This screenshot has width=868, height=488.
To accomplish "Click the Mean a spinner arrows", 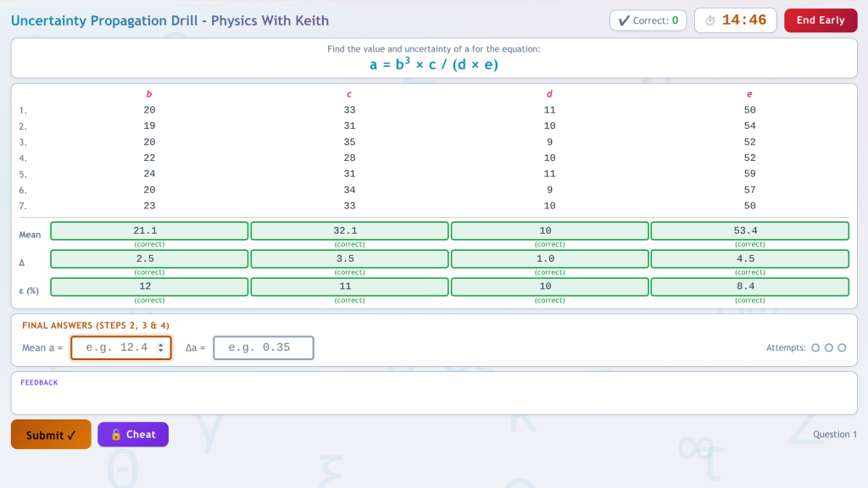I will [x=161, y=347].
